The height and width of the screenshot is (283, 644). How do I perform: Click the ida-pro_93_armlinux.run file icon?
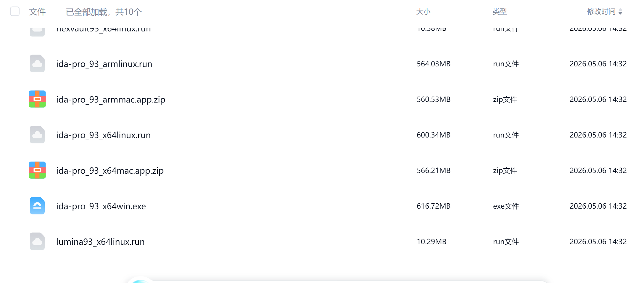click(x=37, y=63)
